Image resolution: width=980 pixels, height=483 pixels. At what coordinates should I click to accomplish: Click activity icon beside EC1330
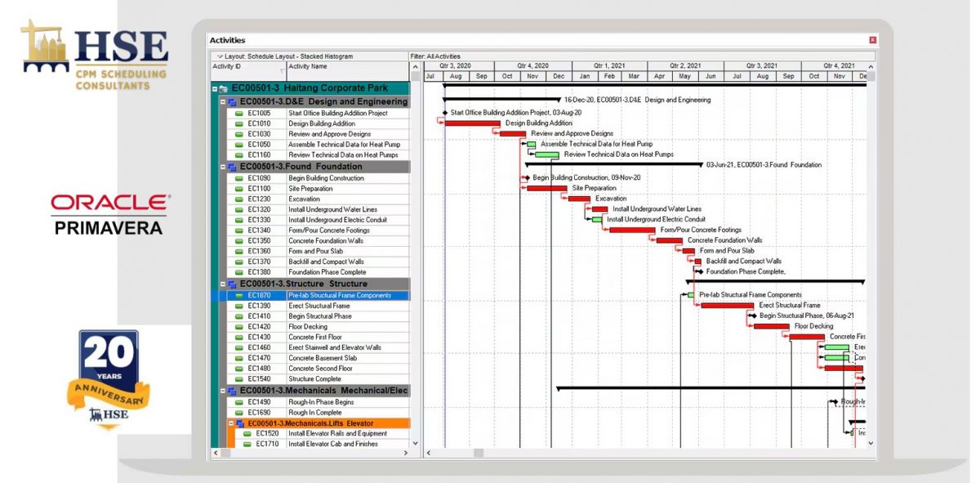coord(239,220)
